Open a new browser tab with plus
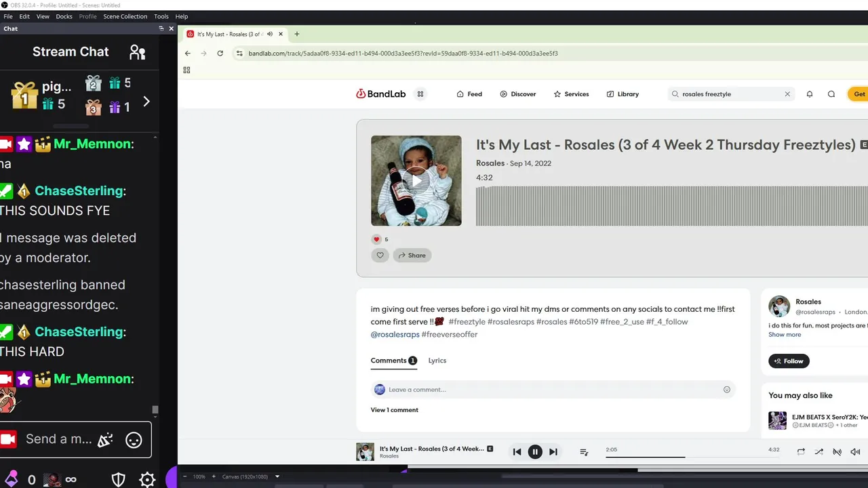The image size is (868, 488). [x=296, y=34]
